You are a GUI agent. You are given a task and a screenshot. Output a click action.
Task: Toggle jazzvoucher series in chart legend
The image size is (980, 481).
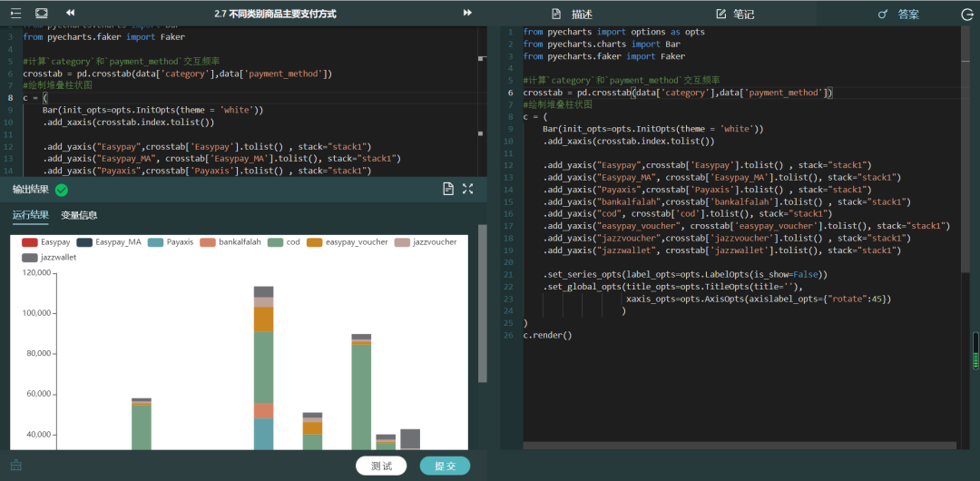pos(426,242)
